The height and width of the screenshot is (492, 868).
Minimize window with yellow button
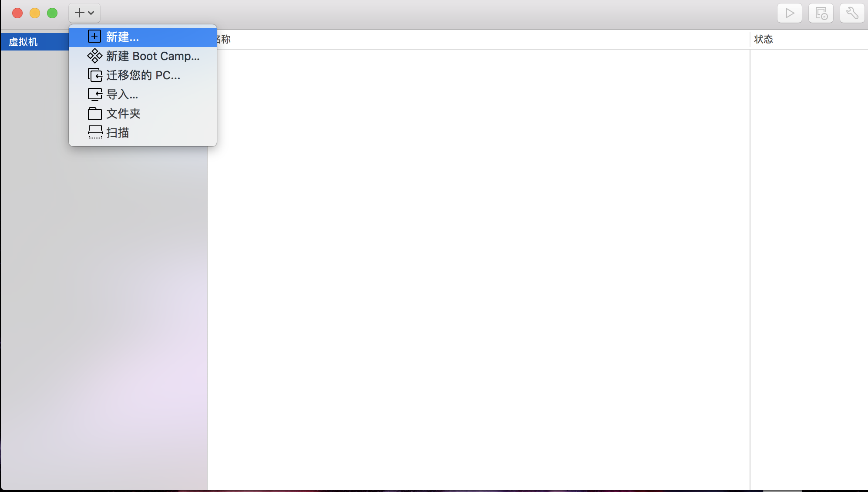35,13
